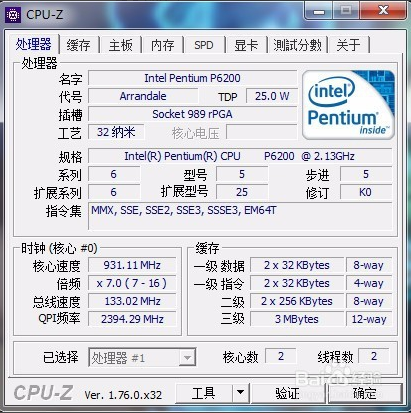Click the Intel Pentium inside logo
The image size is (411, 413).
(348, 105)
